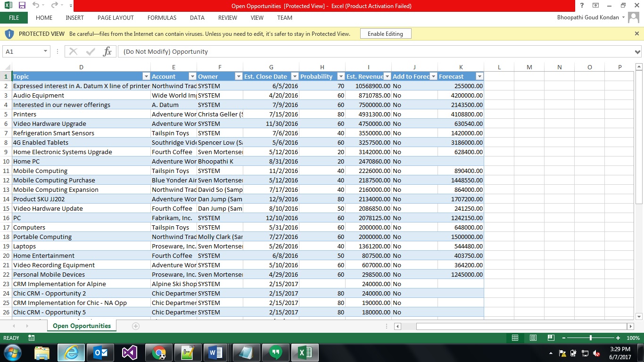Open the filter dropdown on Probability column
This screenshot has width=644, height=362.
[x=340, y=76]
